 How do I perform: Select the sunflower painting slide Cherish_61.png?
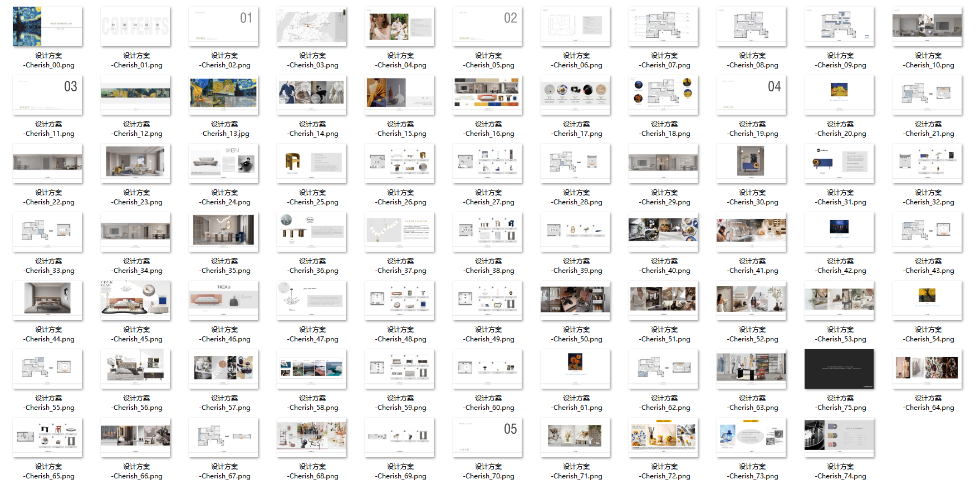[x=575, y=369]
